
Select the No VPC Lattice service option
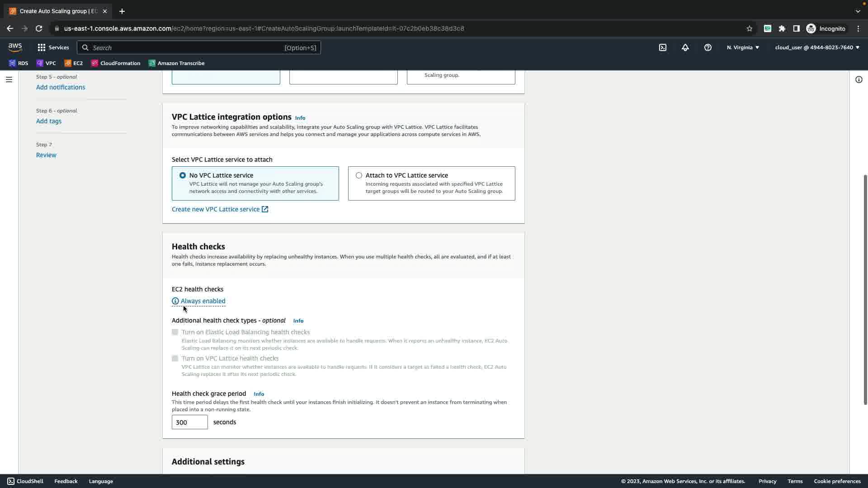point(183,175)
